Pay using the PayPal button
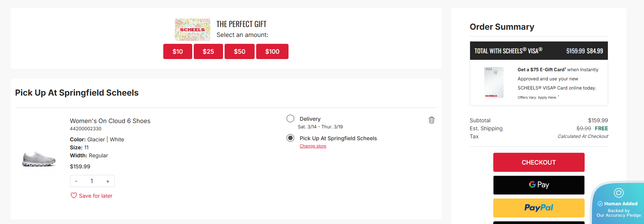This screenshot has height=224, width=644. 539,208
